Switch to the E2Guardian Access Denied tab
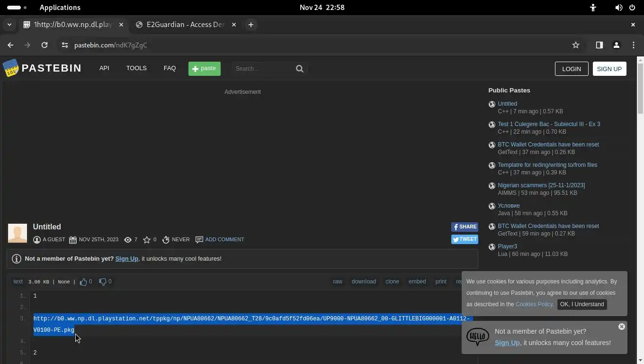644x364 pixels. 187,25
